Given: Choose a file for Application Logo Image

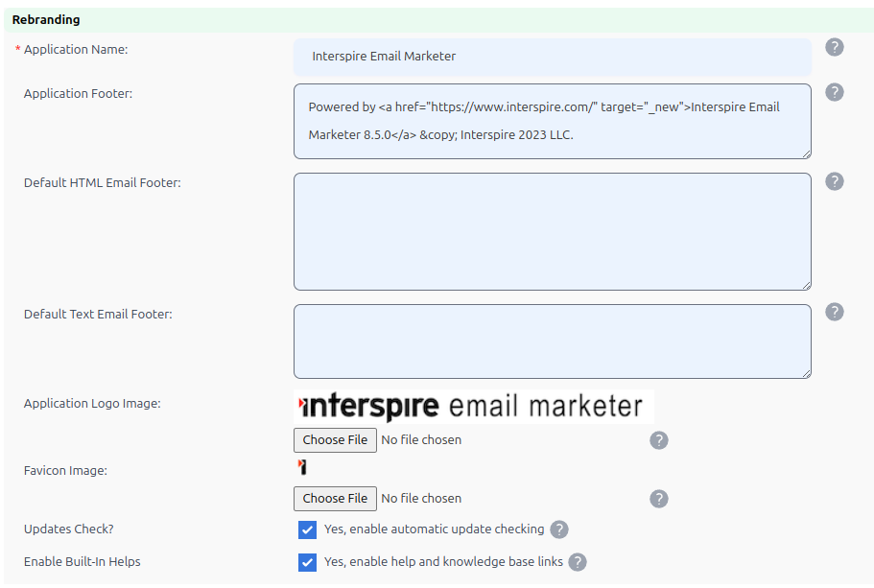Looking at the screenshot, I should pos(335,440).
